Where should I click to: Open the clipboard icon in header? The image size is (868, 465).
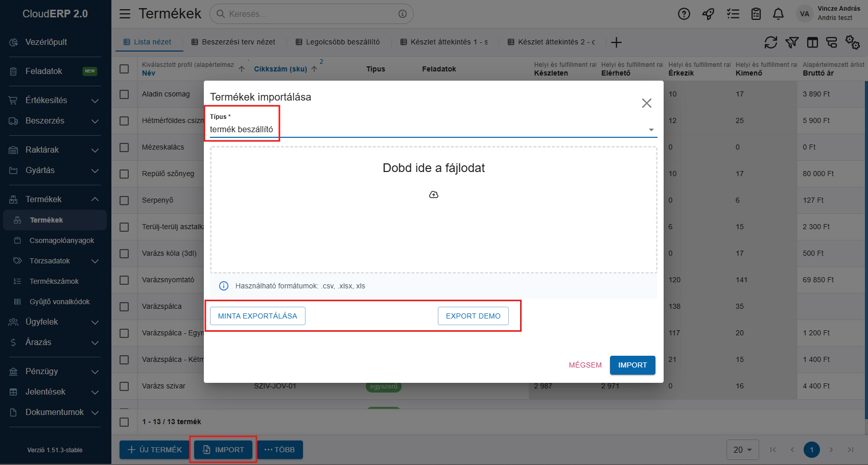click(756, 14)
